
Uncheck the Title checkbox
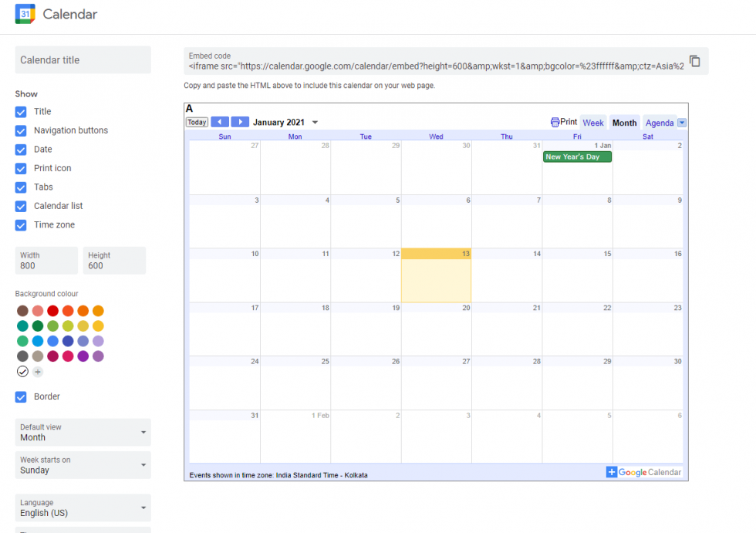tap(21, 112)
